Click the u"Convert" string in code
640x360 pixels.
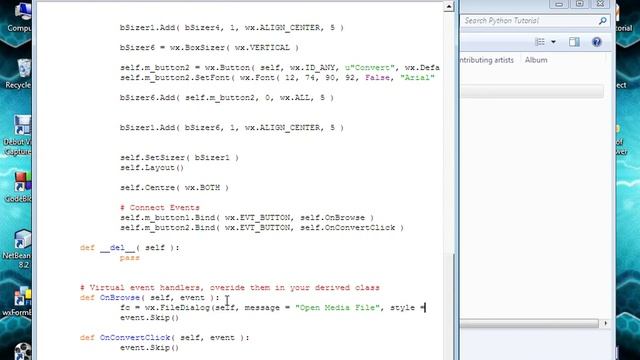(x=370, y=67)
